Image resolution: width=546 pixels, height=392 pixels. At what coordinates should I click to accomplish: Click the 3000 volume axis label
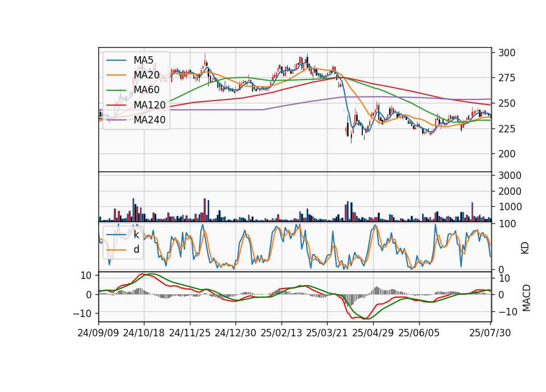(x=510, y=176)
